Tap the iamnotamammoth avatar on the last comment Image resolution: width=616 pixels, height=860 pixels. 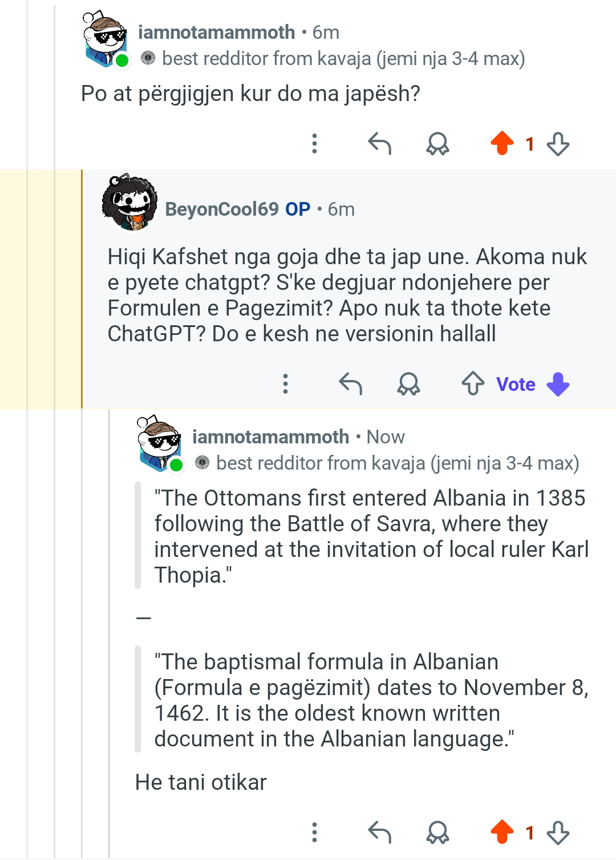click(160, 443)
